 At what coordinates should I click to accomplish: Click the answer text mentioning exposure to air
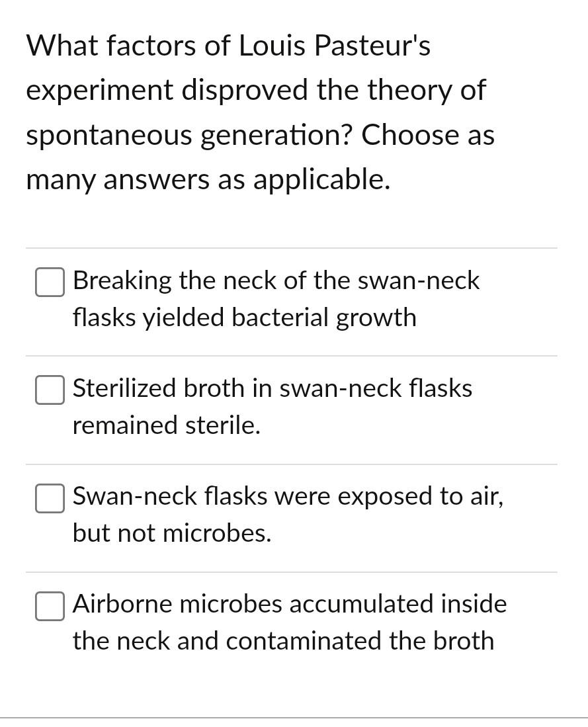point(288,514)
